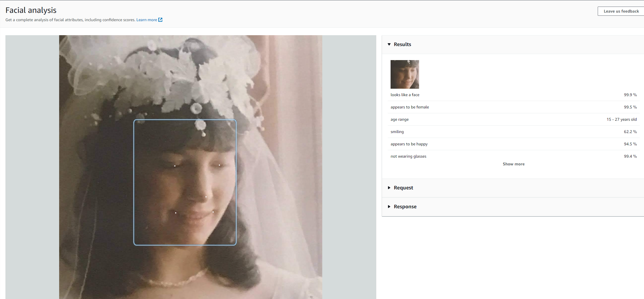Expand the Response section
Viewport: 644px width, 299px height.
point(402,207)
